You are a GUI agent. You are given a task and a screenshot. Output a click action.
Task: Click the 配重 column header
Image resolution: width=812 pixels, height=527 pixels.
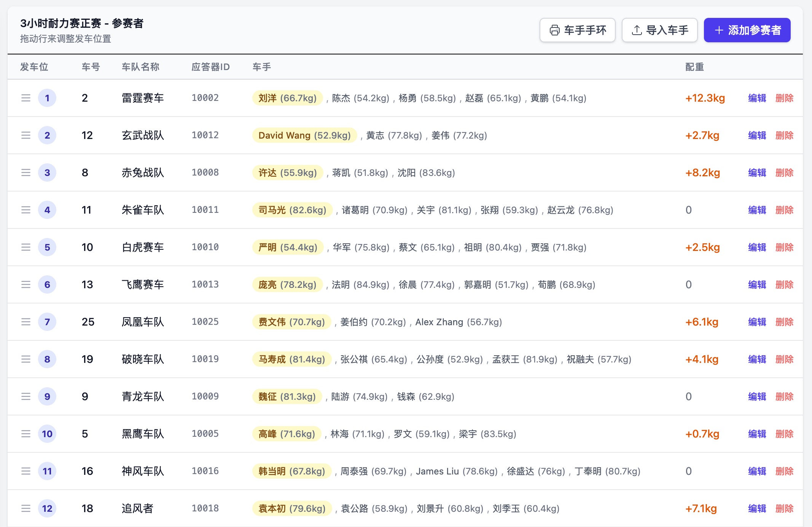pyautogui.click(x=694, y=67)
